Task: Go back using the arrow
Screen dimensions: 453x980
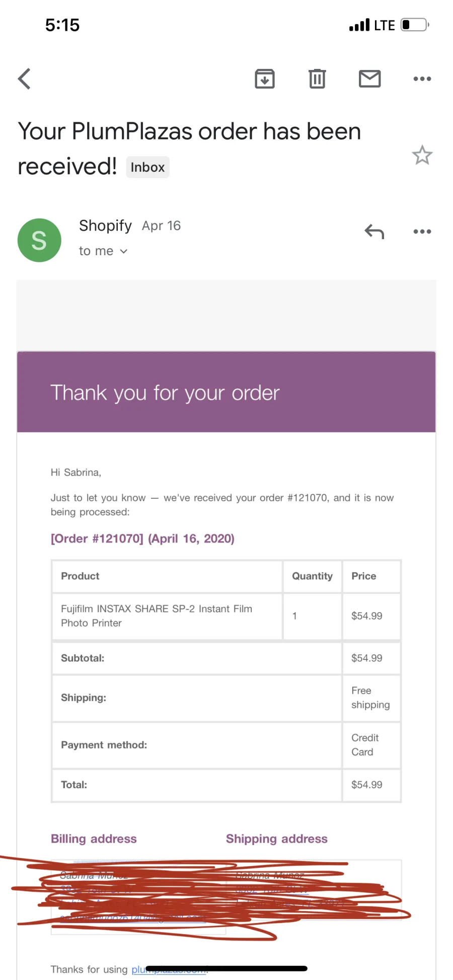Action: pyautogui.click(x=24, y=79)
